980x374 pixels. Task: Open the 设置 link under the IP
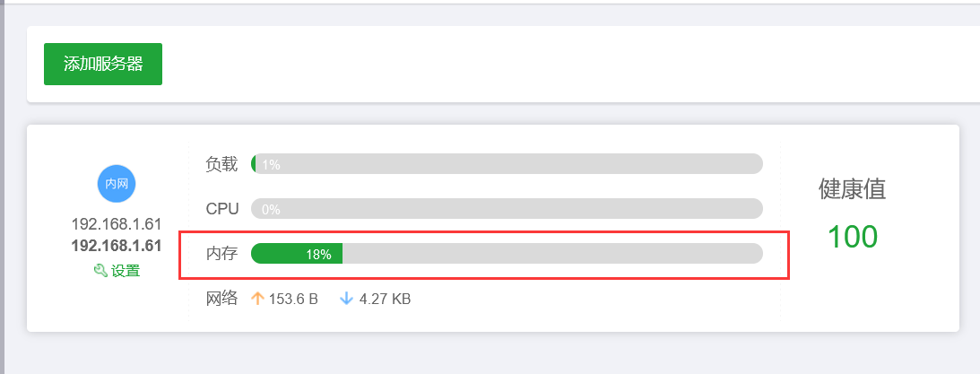pyautogui.click(x=126, y=271)
